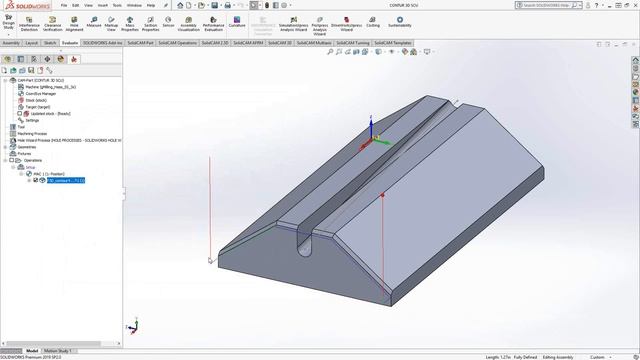The width and height of the screenshot is (640, 360).
Task: Launch Clearance Verification
Action: [53, 24]
